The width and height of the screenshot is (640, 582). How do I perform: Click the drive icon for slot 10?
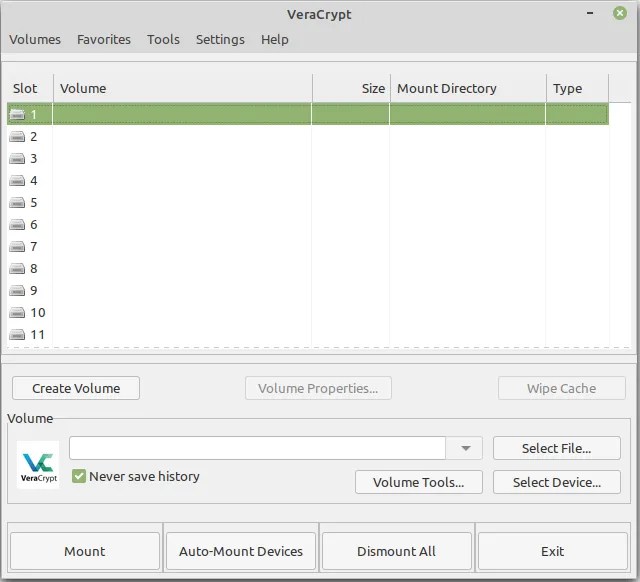click(17, 313)
